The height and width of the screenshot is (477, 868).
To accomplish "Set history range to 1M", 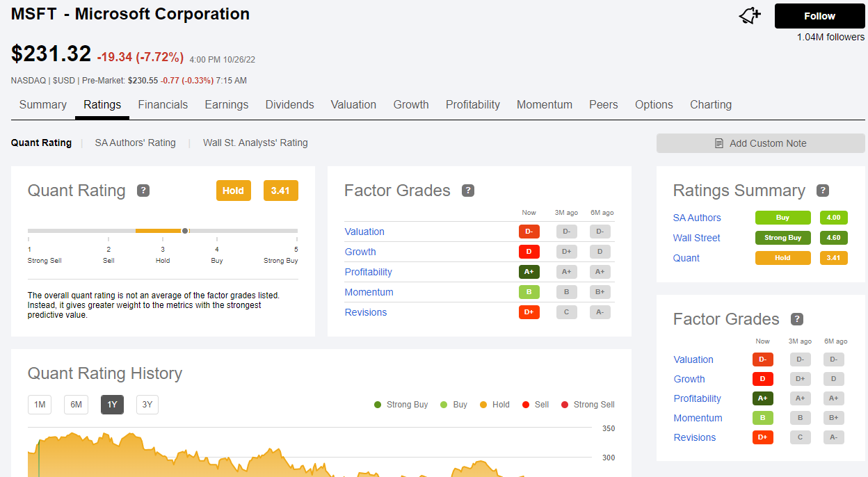I will 40,405.
